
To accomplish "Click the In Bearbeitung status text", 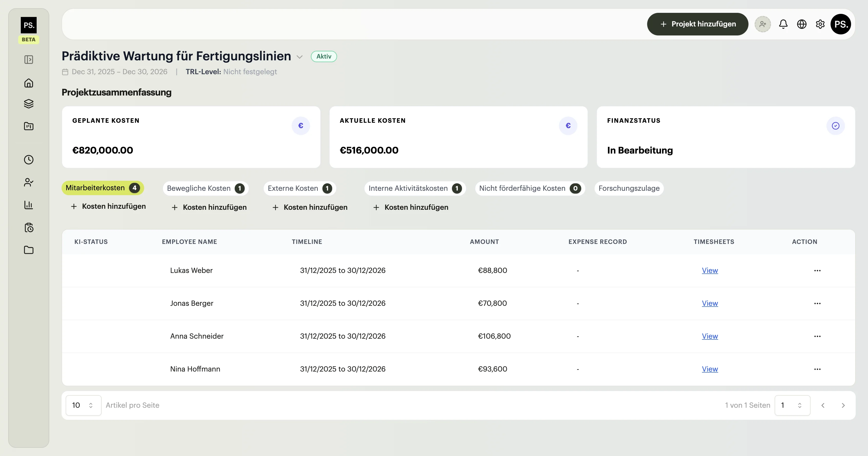I will click(x=640, y=150).
